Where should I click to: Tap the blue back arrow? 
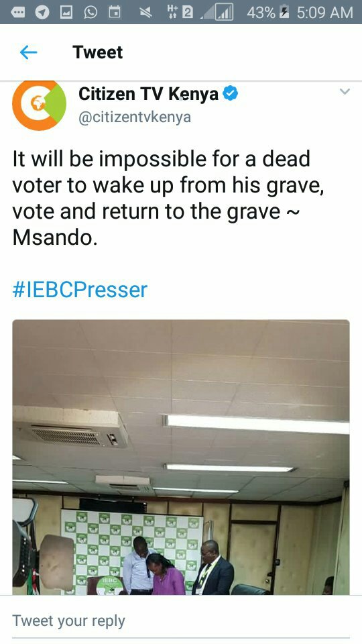pos(28,52)
